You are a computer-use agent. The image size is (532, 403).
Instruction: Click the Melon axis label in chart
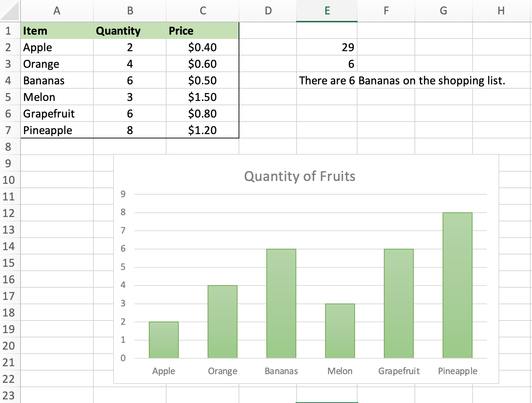[340, 371]
